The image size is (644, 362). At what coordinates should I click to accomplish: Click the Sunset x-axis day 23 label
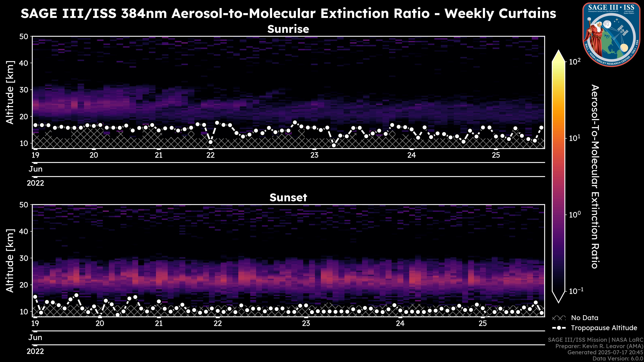click(306, 323)
